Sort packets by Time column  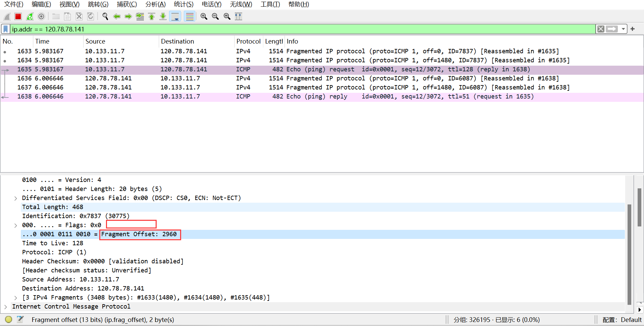point(58,41)
